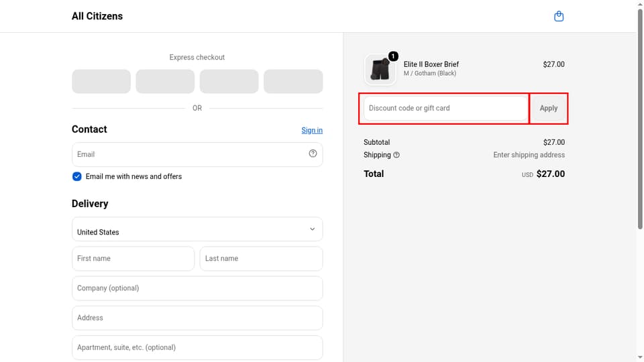This screenshot has height=362, width=644.
Task: Click the Sign in link
Action: [312, 130]
